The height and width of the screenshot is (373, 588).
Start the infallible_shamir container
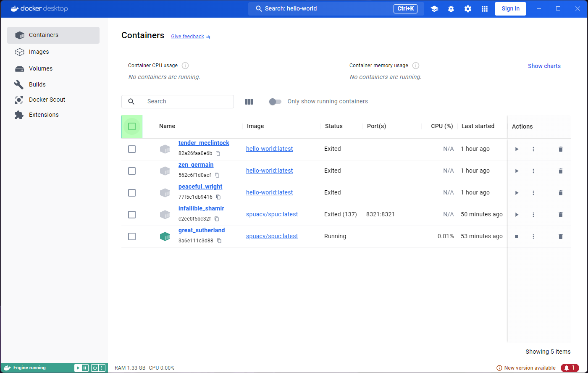click(517, 215)
